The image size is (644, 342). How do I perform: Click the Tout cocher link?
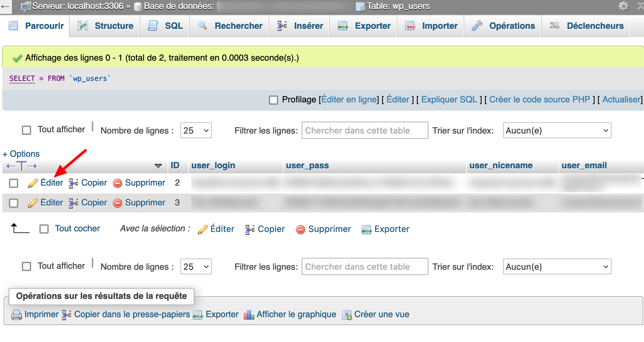77,229
